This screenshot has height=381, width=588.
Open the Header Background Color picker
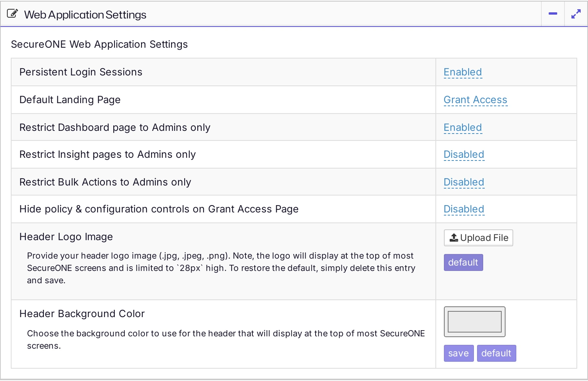[475, 322]
